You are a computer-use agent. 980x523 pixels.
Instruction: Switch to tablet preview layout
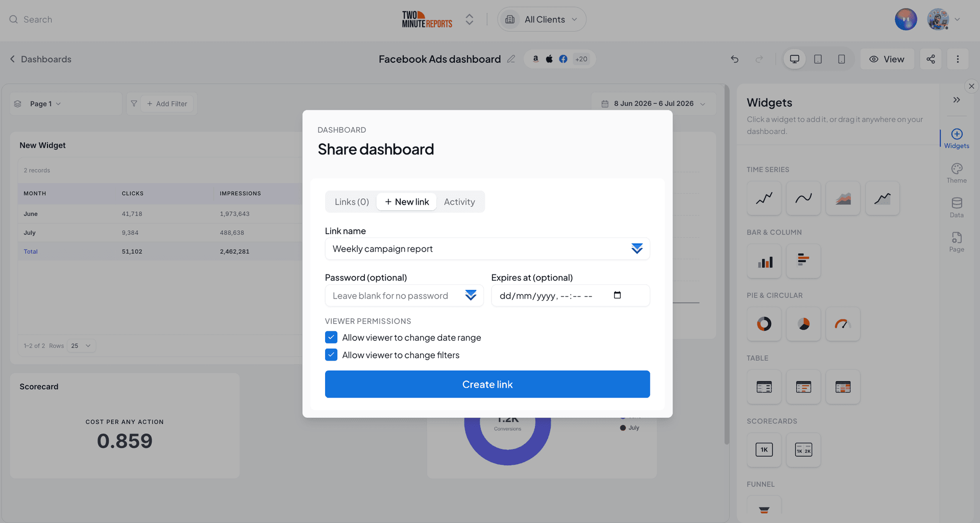(818, 59)
